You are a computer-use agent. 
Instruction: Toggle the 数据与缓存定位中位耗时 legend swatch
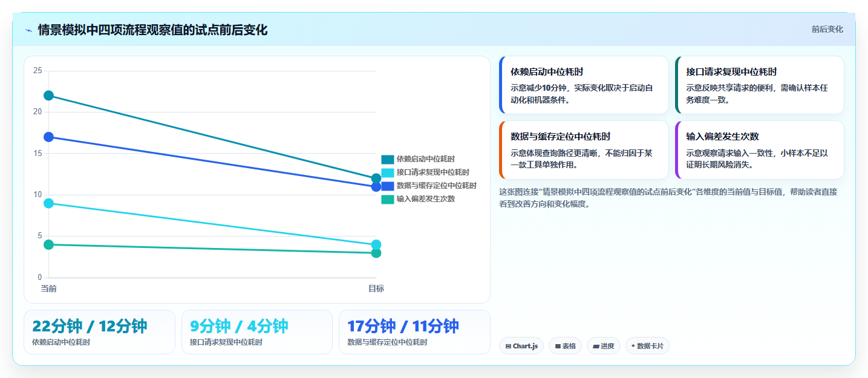(x=388, y=186)
